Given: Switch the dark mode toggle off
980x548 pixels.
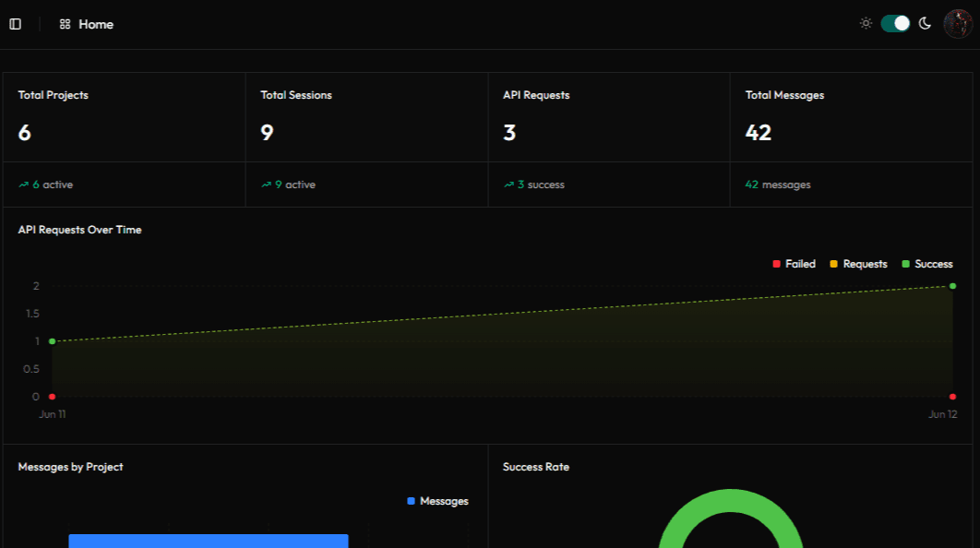Looking at the screenshot, I should [895, 24].
